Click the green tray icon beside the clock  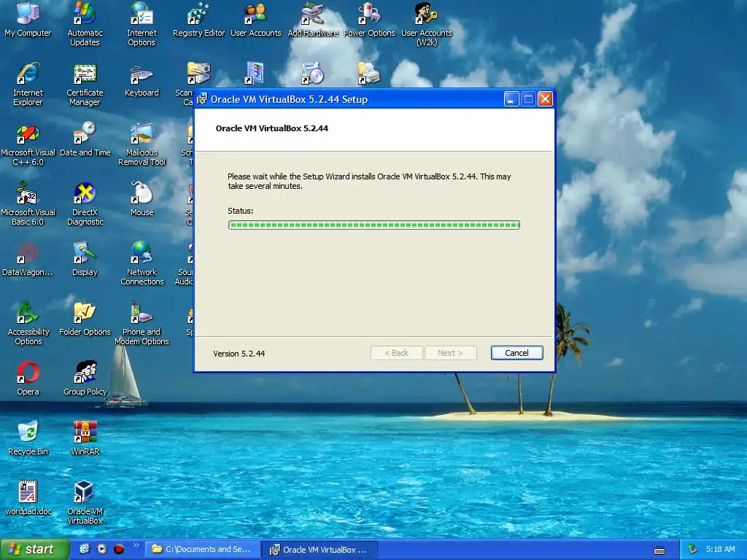693,550
